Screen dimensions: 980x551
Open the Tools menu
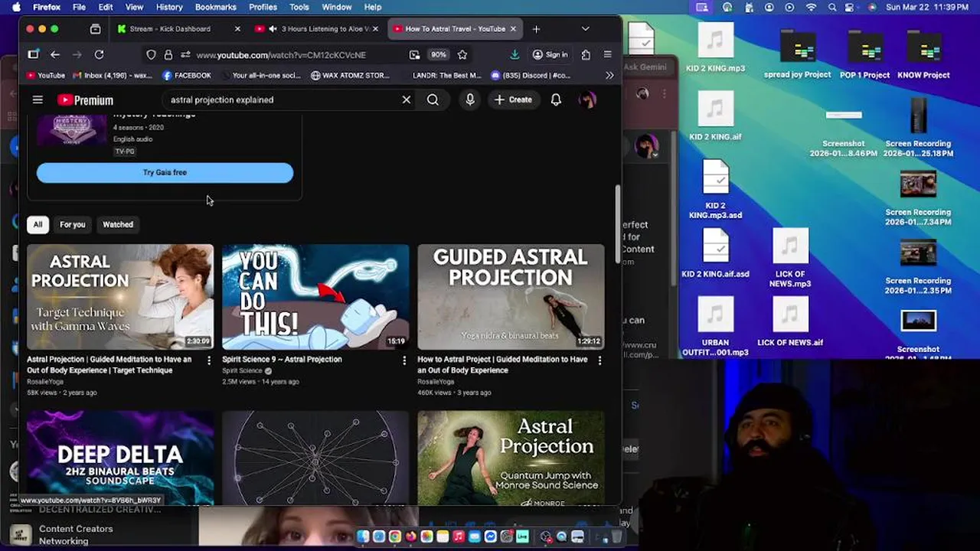tap(299, 7)
